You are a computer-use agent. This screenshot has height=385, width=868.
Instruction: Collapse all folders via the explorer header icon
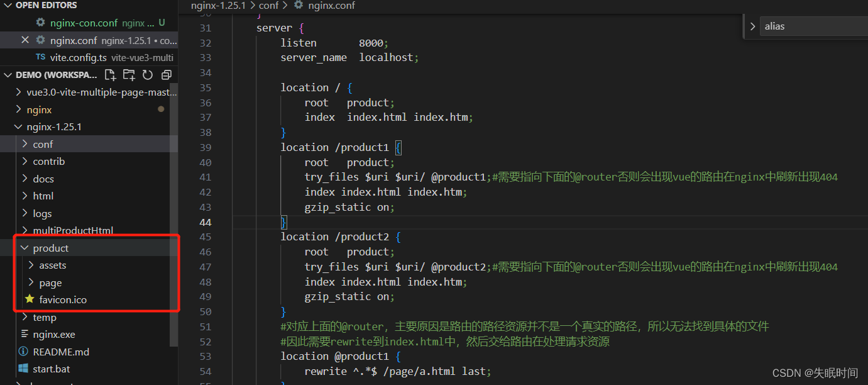[167, 75]
